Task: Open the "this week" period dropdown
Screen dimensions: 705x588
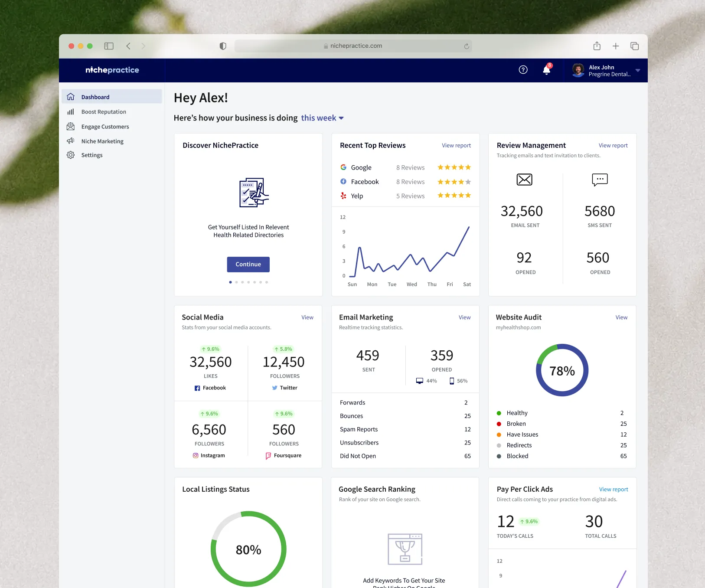Action: [x=322, y=118]
